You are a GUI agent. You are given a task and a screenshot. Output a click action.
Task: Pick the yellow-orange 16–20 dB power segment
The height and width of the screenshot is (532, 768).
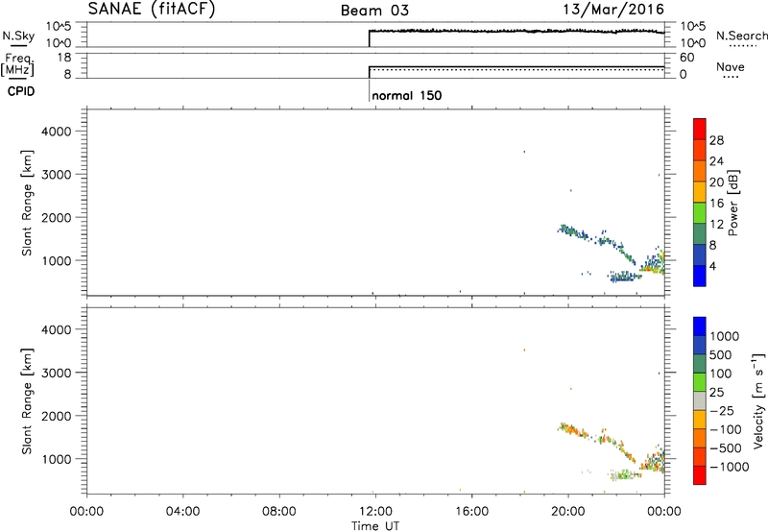700,191
